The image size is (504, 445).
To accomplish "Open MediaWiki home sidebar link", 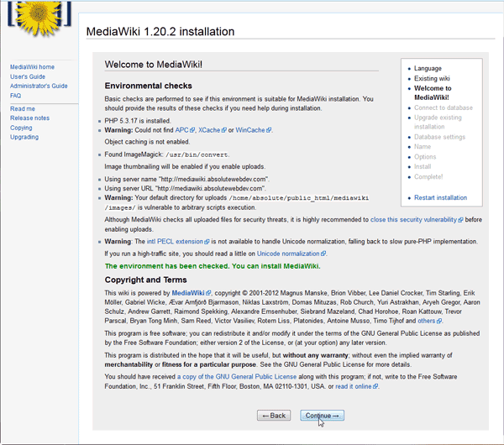I will coord(32,67).
